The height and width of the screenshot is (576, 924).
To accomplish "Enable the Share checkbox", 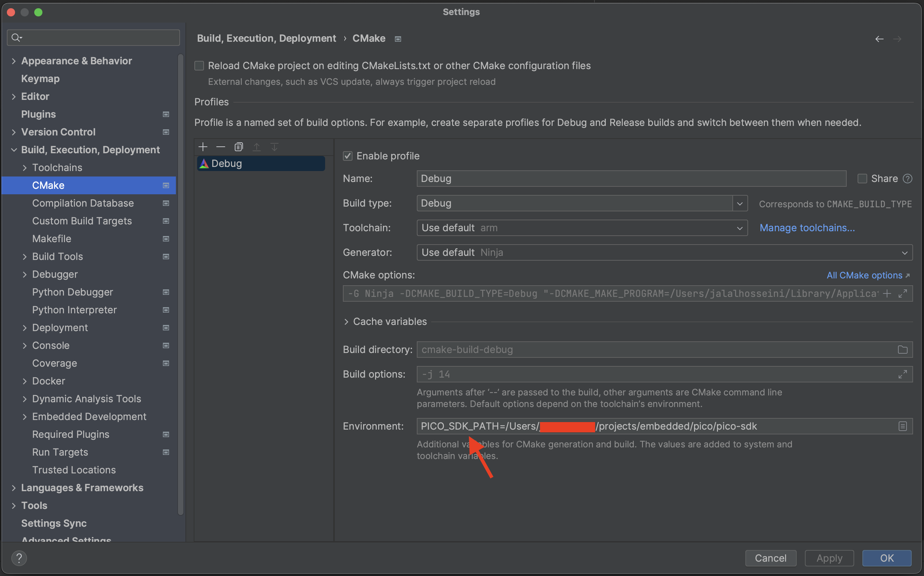I will tap(862, 179).
